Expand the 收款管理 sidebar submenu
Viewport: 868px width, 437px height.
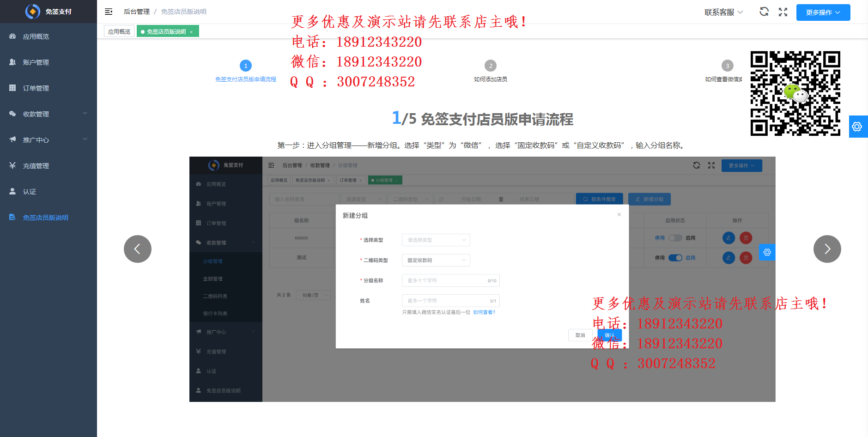pyautogui.click(x=49, y=114)
